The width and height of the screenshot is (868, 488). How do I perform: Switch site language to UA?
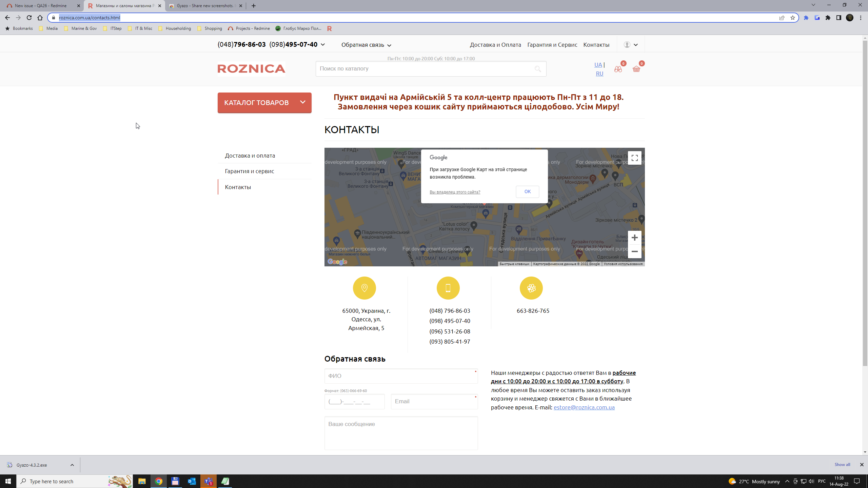click(598, 65)
